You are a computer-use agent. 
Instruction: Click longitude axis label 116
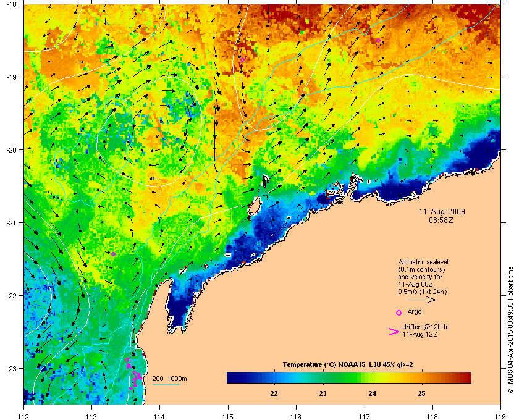pyautogui.click(x=296, y=416)
